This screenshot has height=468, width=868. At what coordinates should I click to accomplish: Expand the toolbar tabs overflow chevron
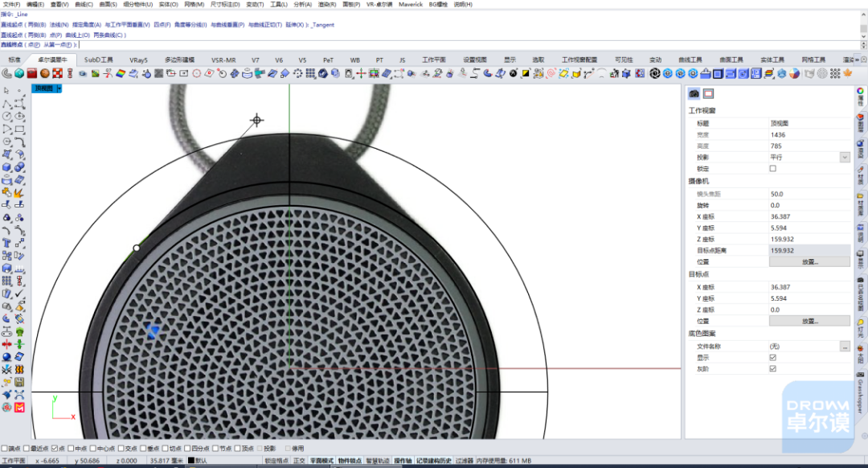(858, 60)
